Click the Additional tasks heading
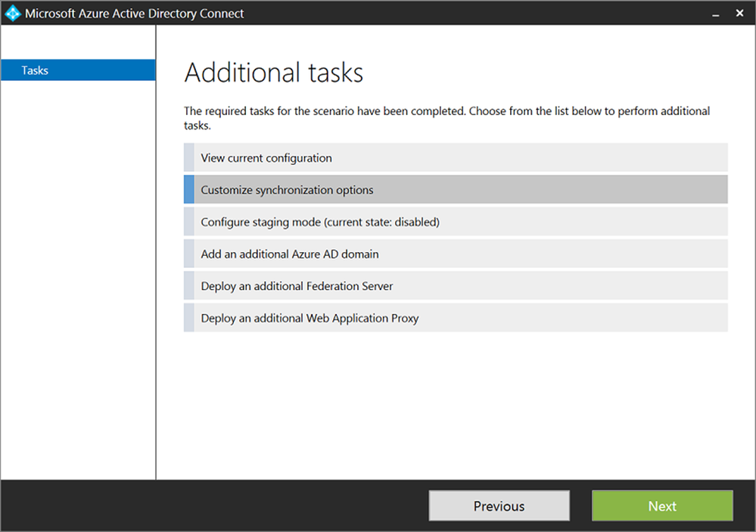Image resolution: width=756 pixels, height=532 pixels. point(274,73)
